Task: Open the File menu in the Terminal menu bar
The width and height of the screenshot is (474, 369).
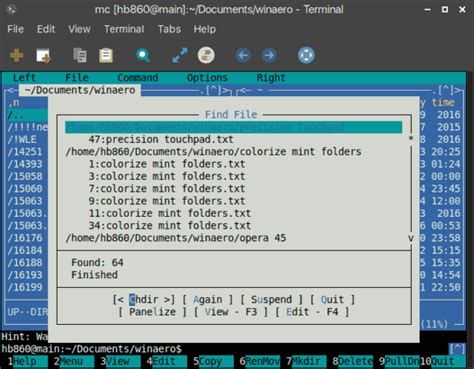Action: 15,29
